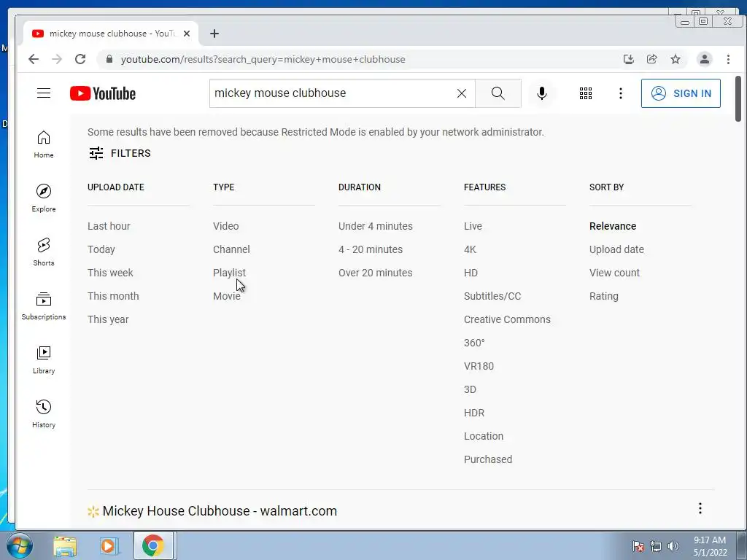Bookmark this page with the star
The image size is (747, 560).
(x=675, y=59)
